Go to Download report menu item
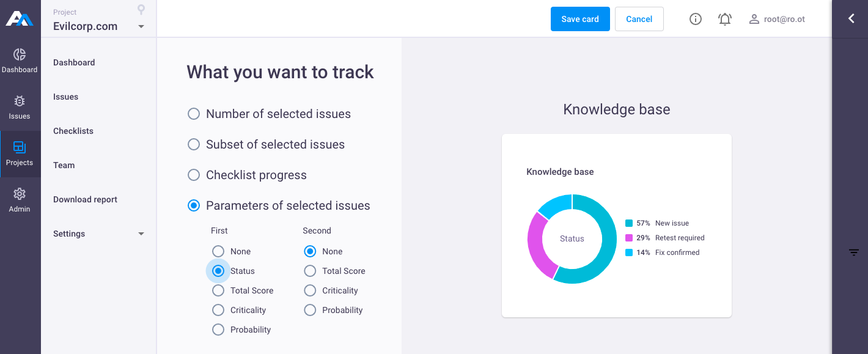Viewport: 868px width, 354px height. click(85, 199)
